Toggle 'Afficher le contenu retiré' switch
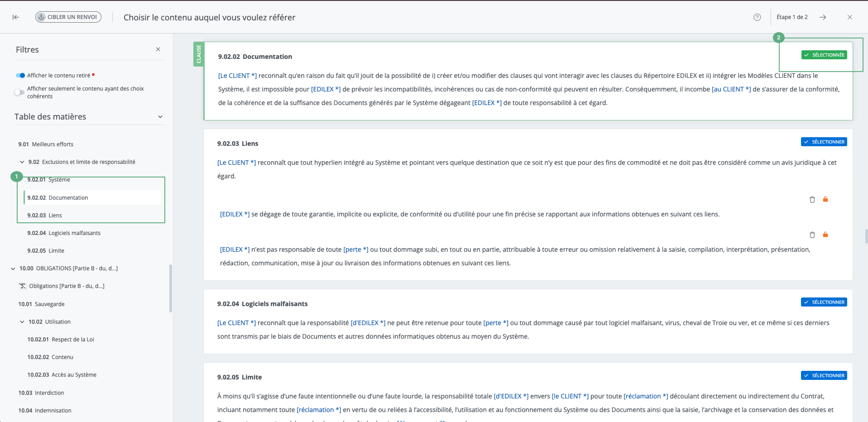868x422 pixels. pyautogui.click(x=20, y=75)
